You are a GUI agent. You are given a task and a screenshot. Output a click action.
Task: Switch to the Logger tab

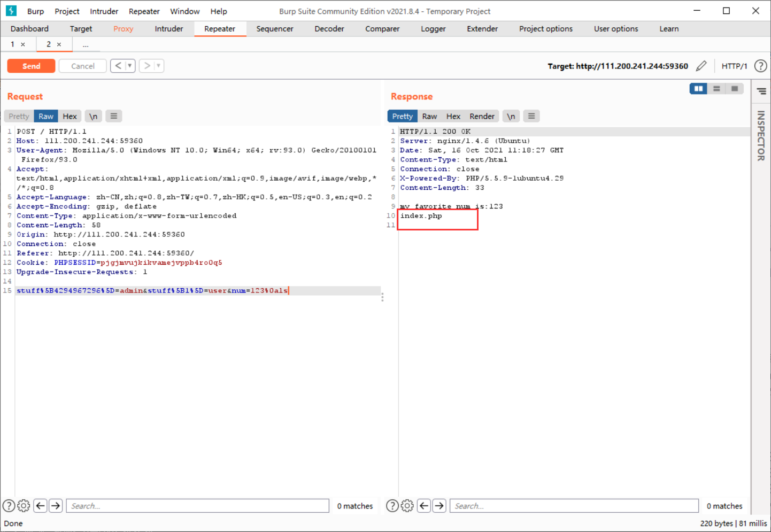tap(433, 29)
